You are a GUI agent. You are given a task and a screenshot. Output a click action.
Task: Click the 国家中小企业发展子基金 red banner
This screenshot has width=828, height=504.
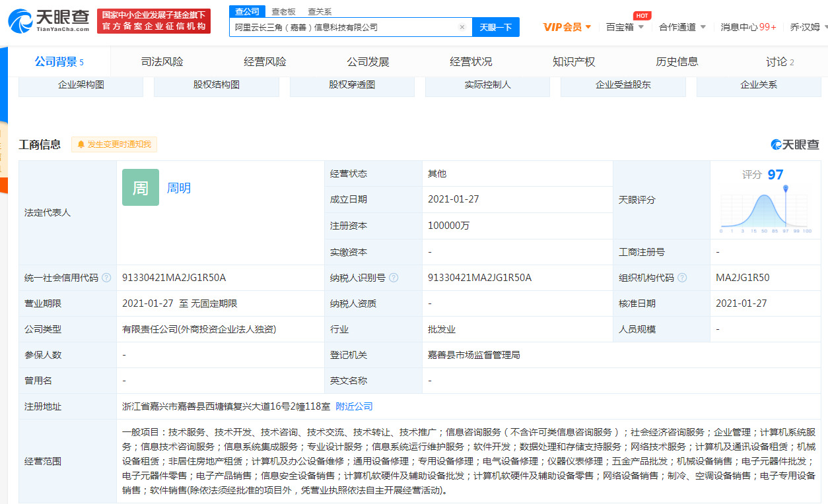[153, 21]
